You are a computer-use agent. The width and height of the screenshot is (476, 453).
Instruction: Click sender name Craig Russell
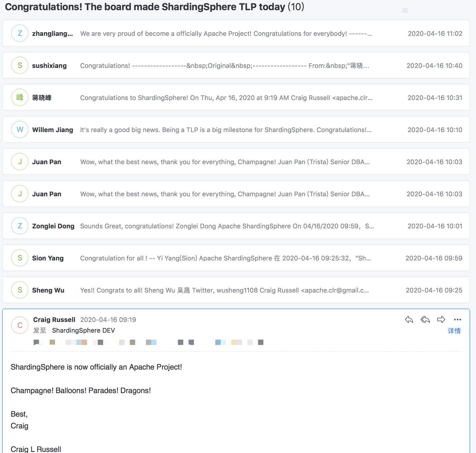click(x=54, y=320)
